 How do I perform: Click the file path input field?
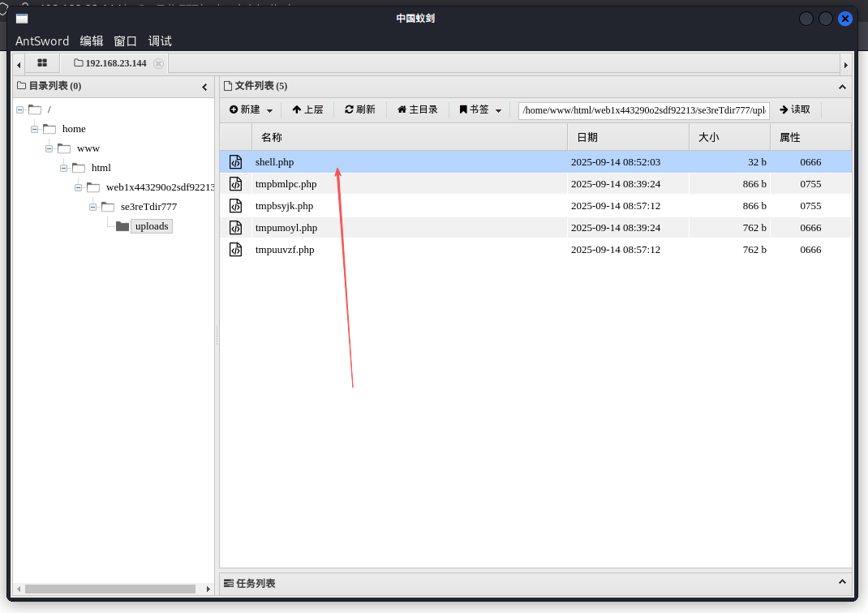coord(644,110)
